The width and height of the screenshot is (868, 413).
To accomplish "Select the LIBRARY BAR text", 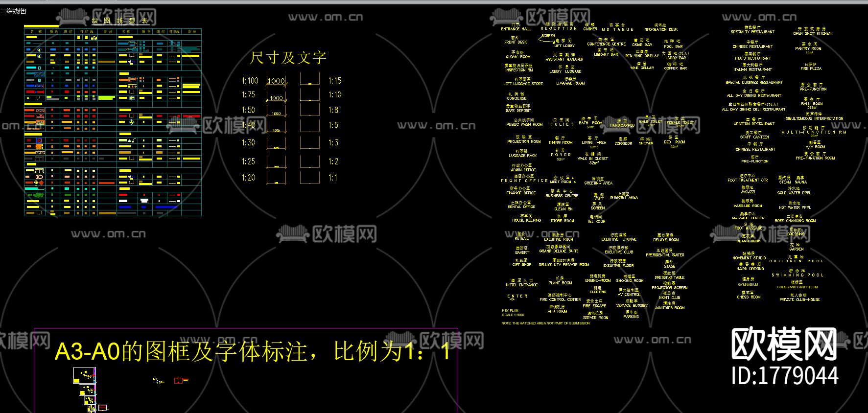I will (x=606, y=54).
